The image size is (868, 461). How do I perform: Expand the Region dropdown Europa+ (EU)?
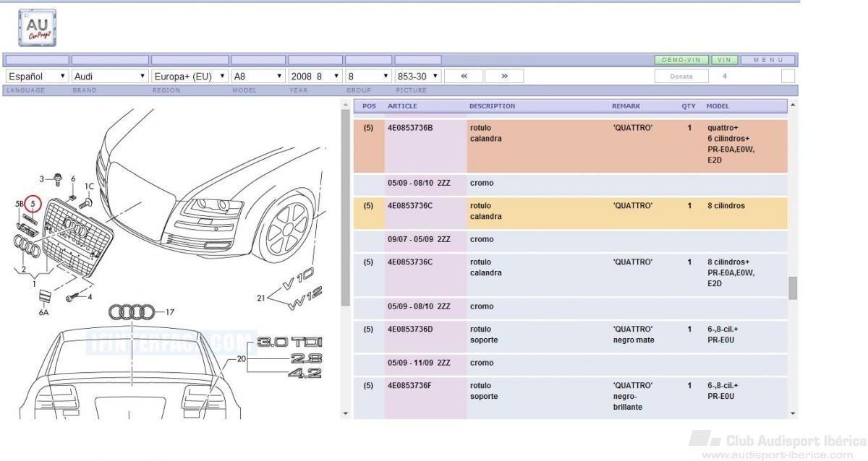coord(190,76)
